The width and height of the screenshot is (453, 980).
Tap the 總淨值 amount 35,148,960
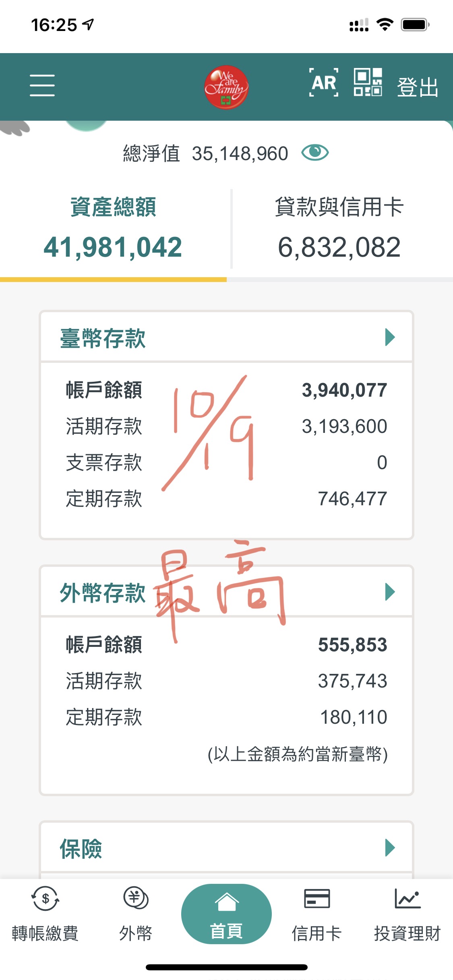240,154
